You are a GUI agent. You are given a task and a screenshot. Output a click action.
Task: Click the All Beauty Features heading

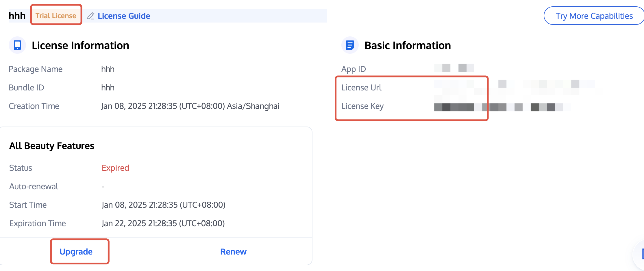(52, 146)
